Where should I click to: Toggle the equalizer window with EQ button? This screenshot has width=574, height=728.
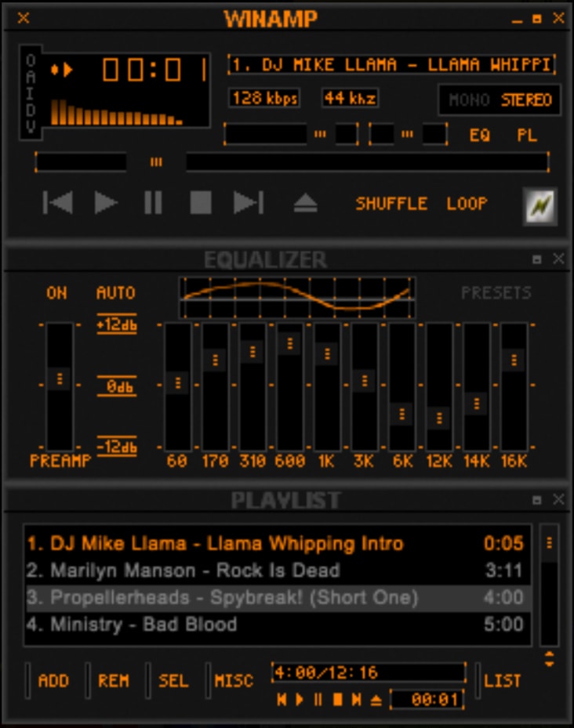pos(479,135)
